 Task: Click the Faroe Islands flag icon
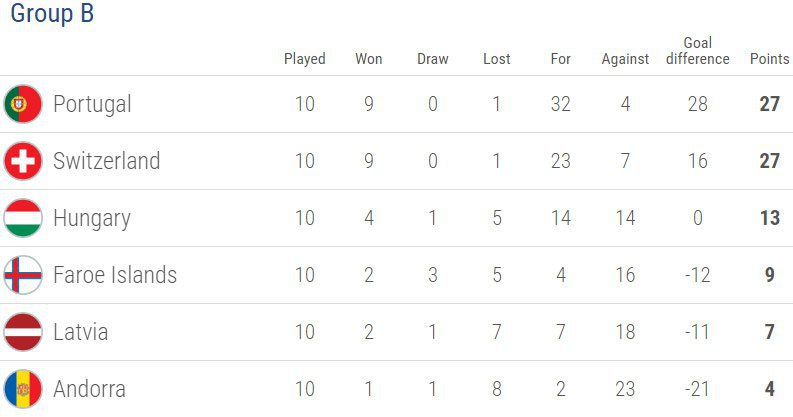click(22, 275)
